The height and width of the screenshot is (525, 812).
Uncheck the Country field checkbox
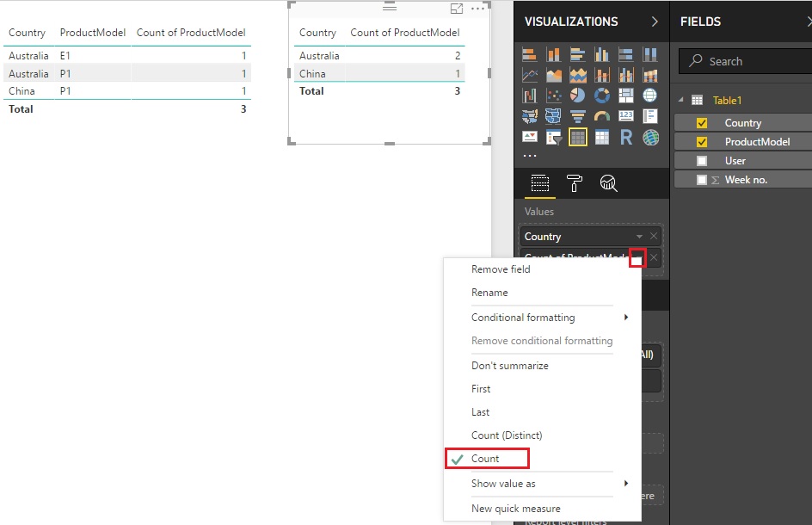click(702, 123)
